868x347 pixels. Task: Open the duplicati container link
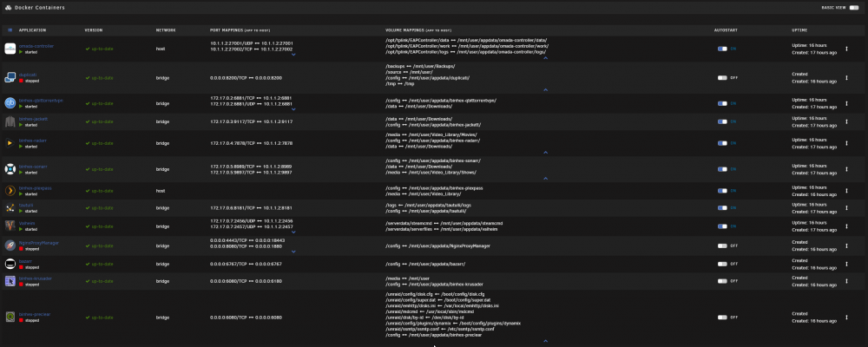pyautogui.click(x=28, y=74)
